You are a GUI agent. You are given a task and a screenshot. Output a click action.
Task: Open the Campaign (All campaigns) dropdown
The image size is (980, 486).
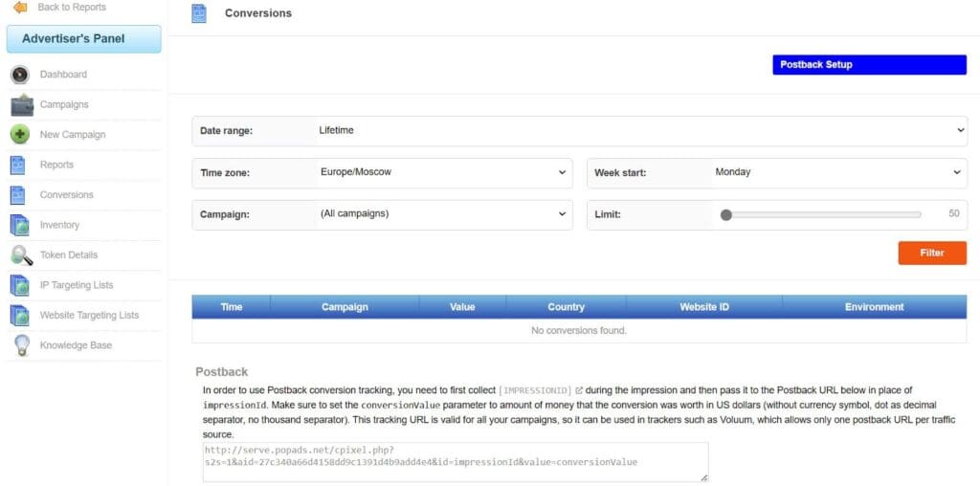click(443, 214)
